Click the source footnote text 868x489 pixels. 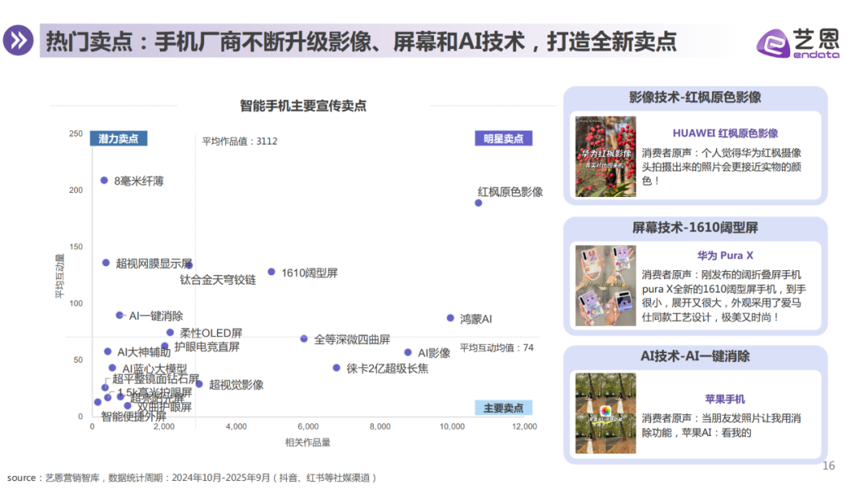(192, 478)
